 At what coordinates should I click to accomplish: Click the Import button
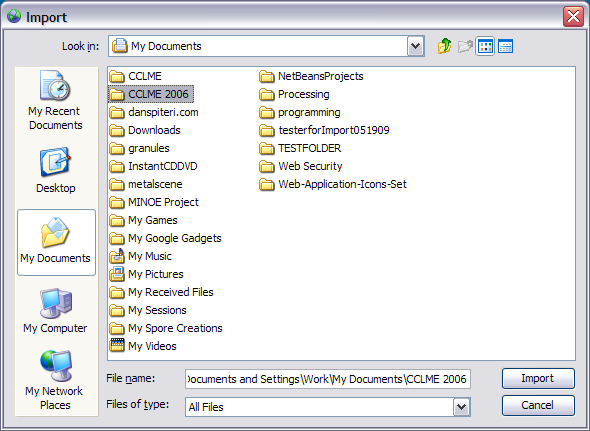(538, 378)
